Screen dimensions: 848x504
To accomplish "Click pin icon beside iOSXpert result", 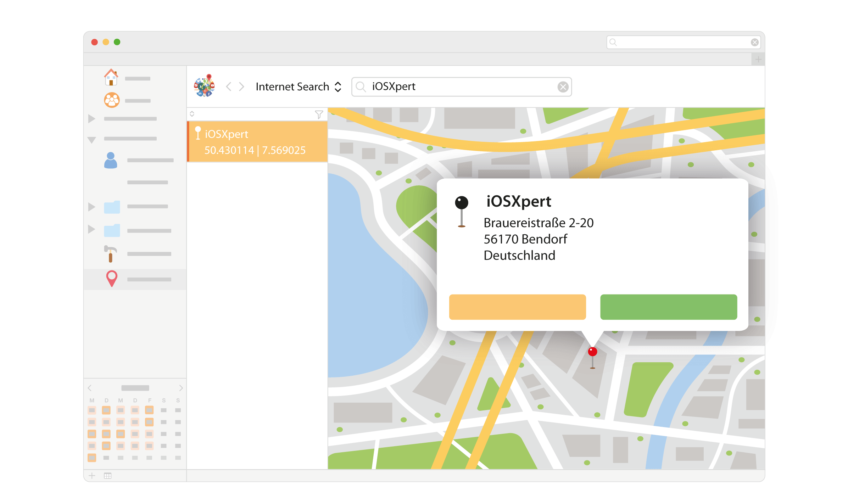I will [198, 133].
